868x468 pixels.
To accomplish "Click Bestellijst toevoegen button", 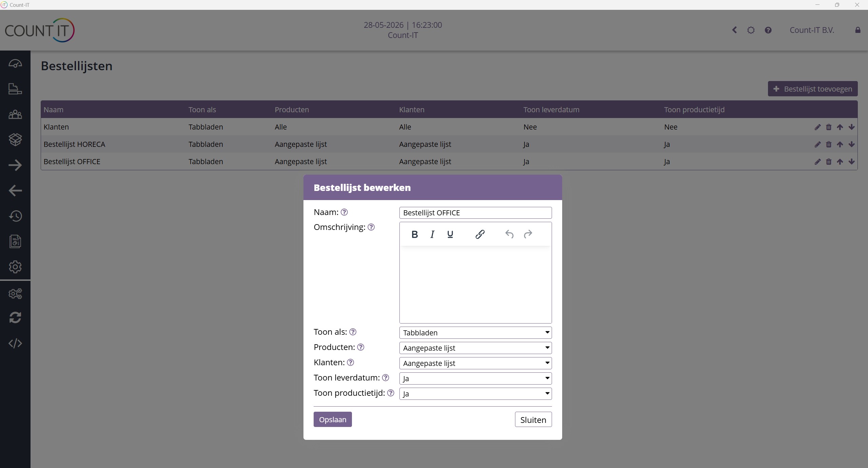I will tap(813, 89).
